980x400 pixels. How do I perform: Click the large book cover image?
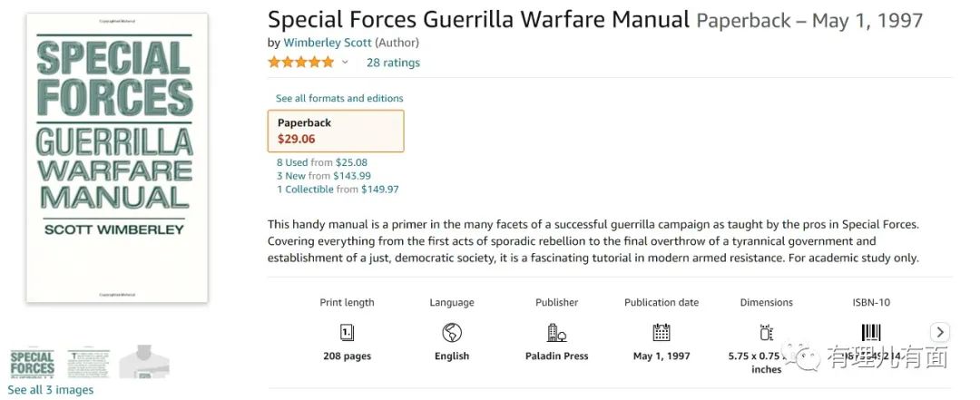116,158
